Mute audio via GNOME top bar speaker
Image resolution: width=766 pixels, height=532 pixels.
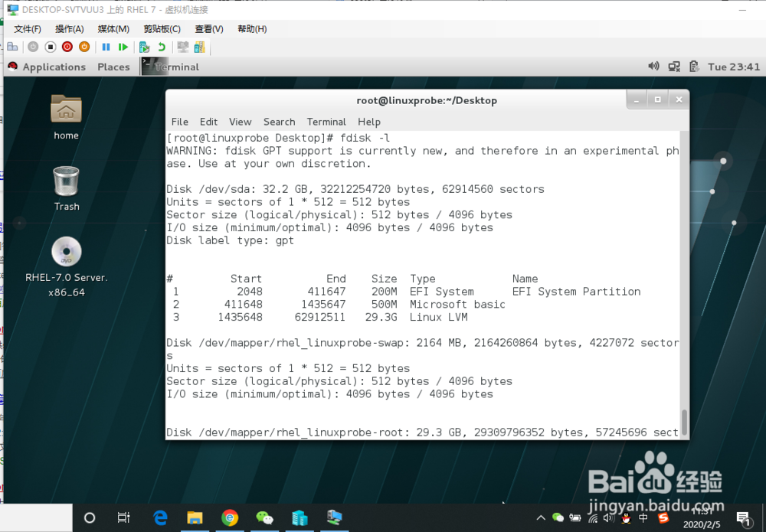point(653,67)
